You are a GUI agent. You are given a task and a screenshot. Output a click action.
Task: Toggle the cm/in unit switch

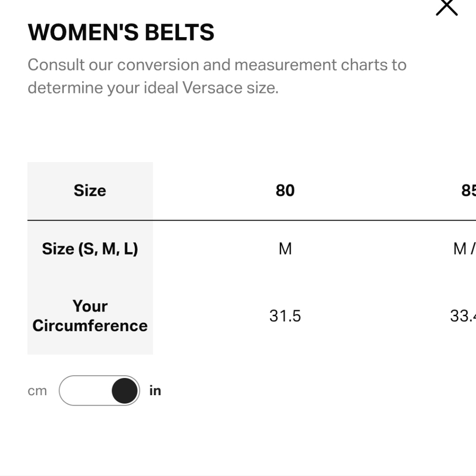pos(99,390)
